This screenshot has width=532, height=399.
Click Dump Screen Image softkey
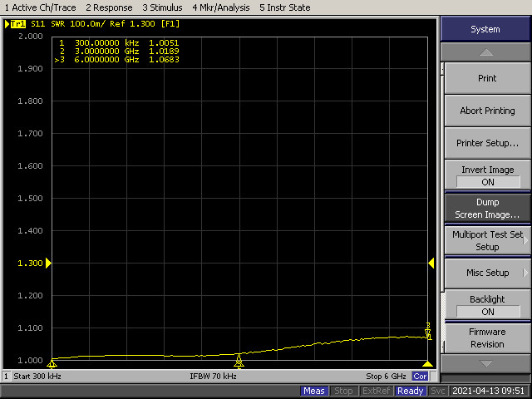coord(488,209)
